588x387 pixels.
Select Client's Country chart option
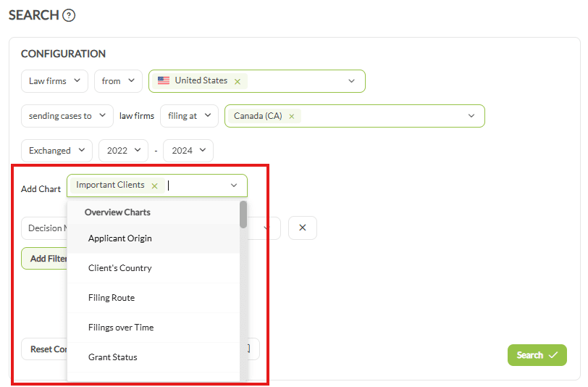click(x=154, y=268)
